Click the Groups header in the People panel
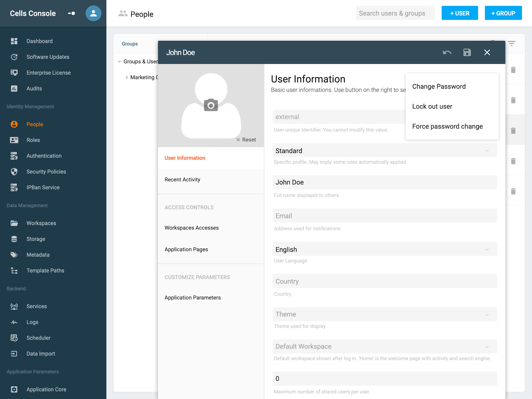The width and height of the screenshot is (532, 399). click(x=130, y=44)
